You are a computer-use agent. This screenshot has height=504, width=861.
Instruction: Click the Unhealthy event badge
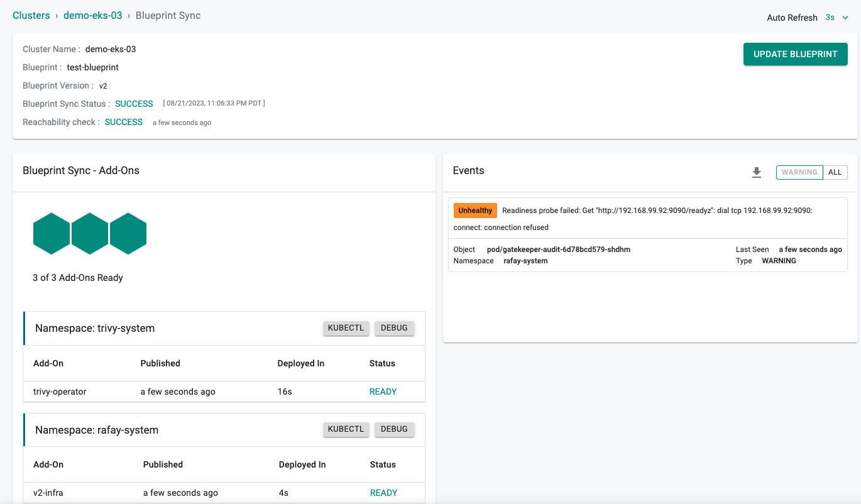475,211
